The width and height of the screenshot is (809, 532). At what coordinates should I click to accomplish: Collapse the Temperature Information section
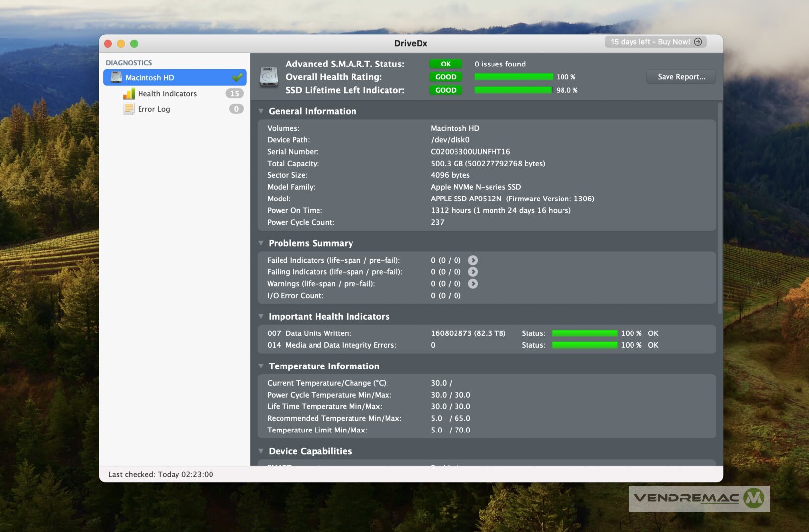tap(261, 366)
